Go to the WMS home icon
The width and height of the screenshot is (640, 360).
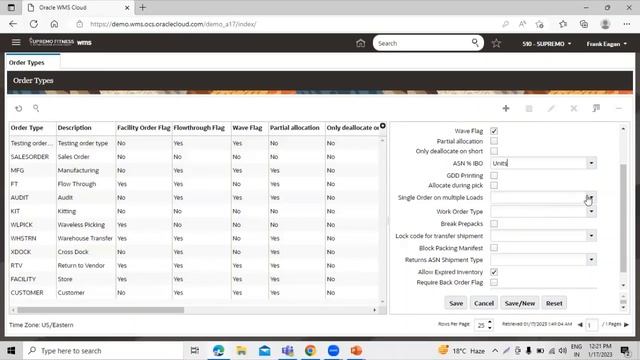click(x=360, y=43)
